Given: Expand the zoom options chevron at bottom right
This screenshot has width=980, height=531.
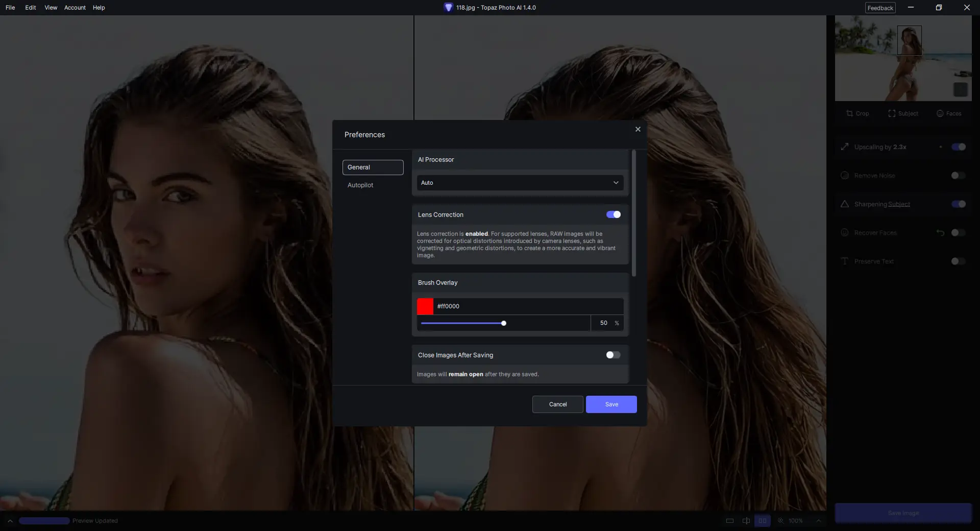Looking at the screenshot, I should 819,521.
